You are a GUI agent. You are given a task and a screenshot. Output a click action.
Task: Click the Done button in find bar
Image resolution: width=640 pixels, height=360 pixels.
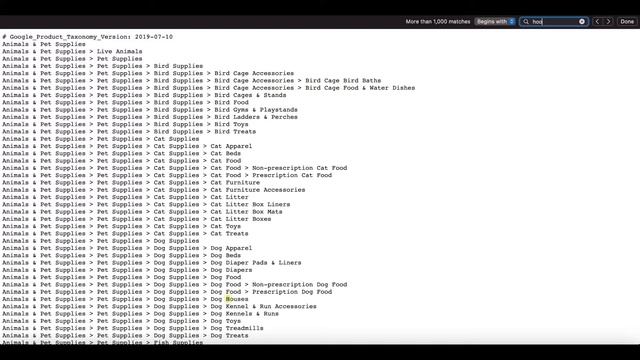coord(627,22)
